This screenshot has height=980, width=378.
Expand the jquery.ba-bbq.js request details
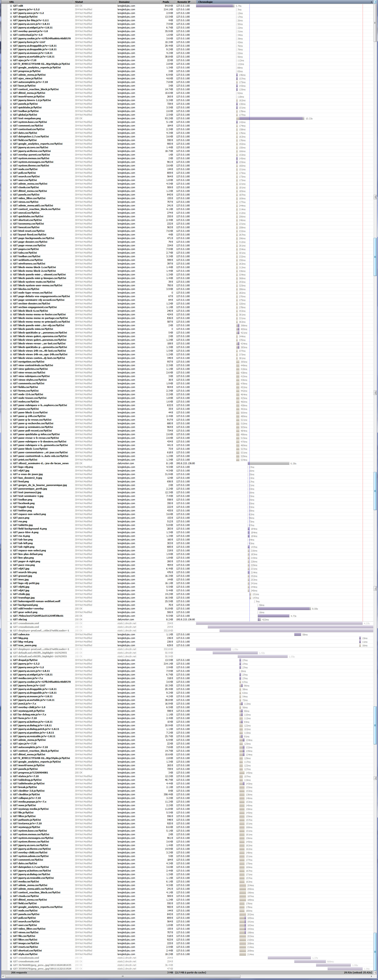(11, 20)
